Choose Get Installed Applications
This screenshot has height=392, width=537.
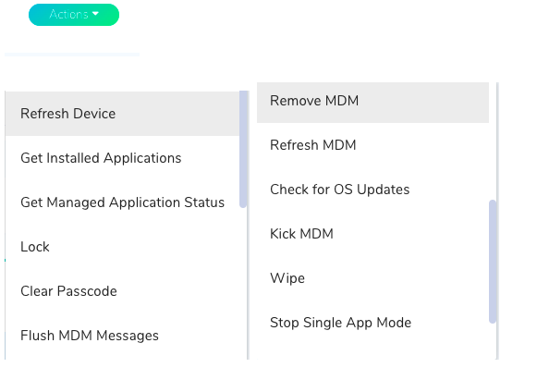pos(122,158)
